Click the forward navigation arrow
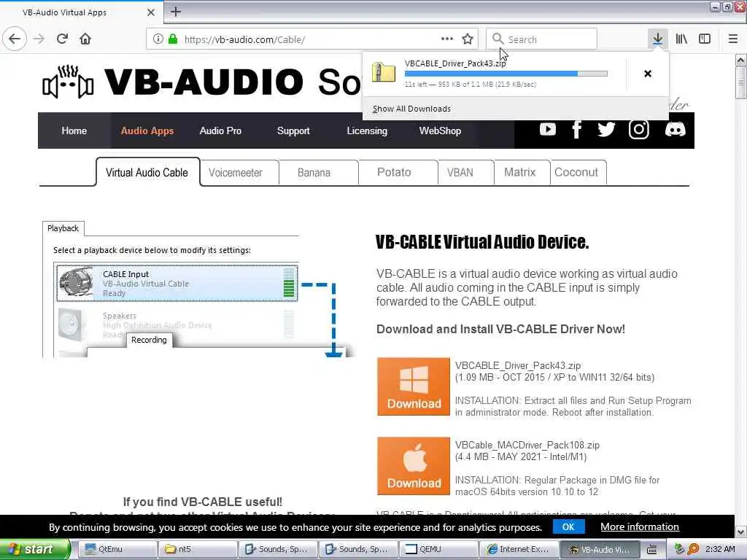The height and width of the screenshot is (560, 747). 39,39
